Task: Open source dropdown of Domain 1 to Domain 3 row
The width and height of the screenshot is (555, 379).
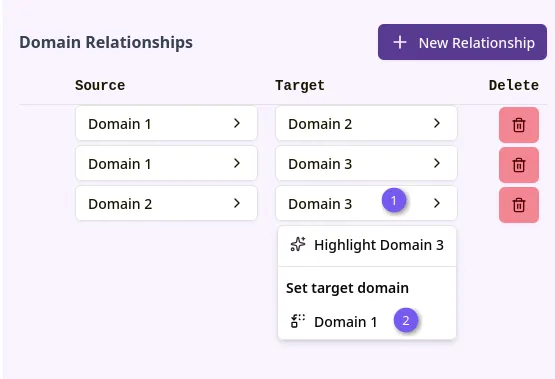Action: tap(166, 163)
